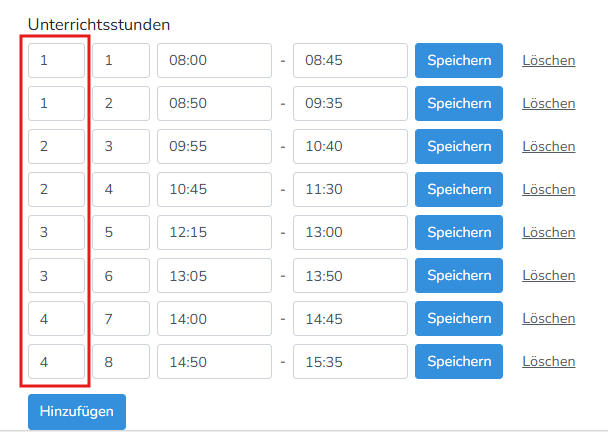This screenshot has width=608, height=432.
Task: Select the start time field showing 12:15
Action: click(x=214, y=232)
